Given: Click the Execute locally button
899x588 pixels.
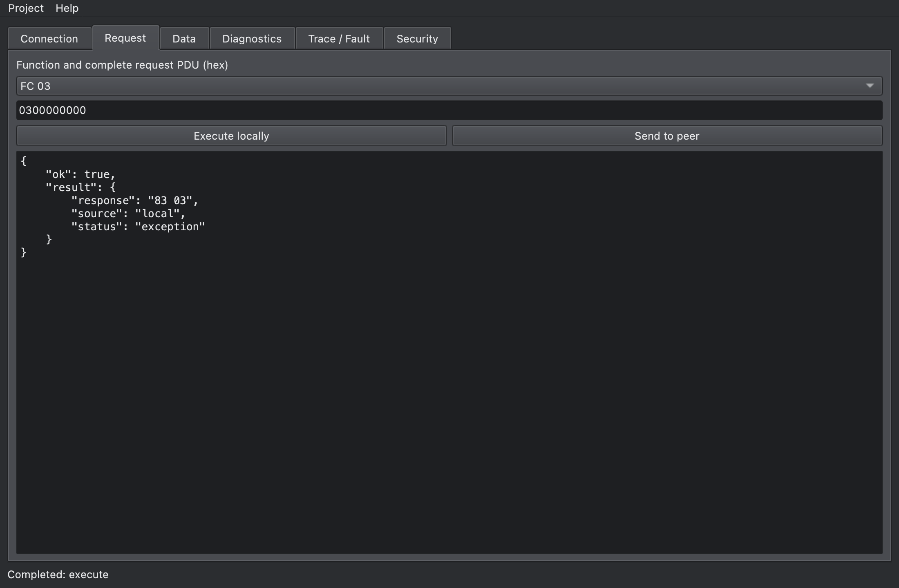Looking at the screenshot, I should [x=232, y=136].
